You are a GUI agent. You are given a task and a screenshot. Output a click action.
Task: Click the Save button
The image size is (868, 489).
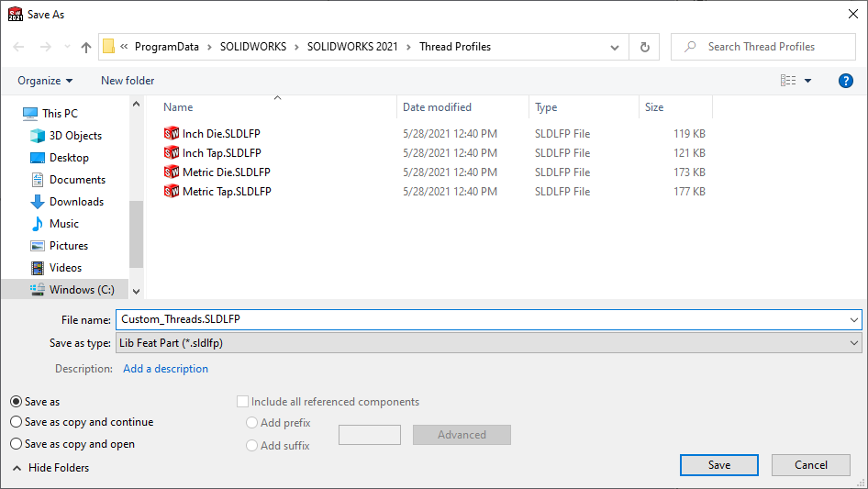pyautogui.click(x=719, y=465)
